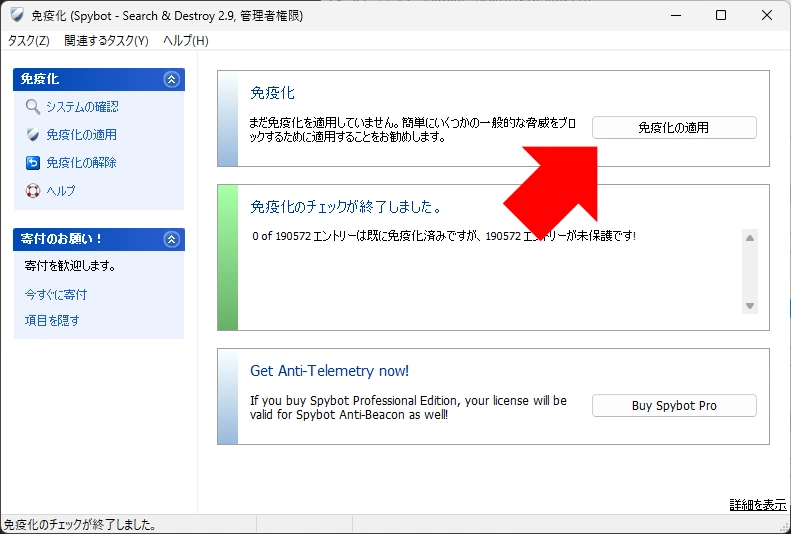Click the results scrollbar up arrow
The image size is (791, 534).
pos(750,238)
